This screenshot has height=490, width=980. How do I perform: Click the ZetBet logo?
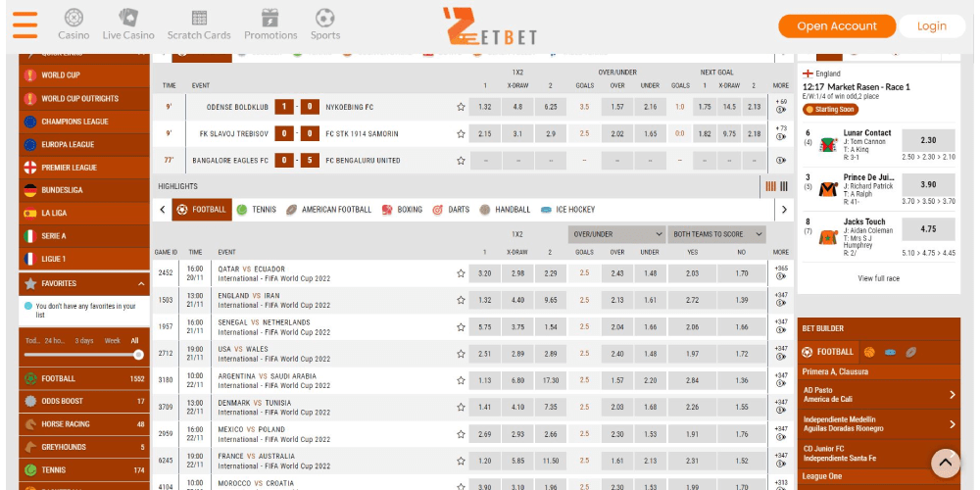click(x=489, y=26)
